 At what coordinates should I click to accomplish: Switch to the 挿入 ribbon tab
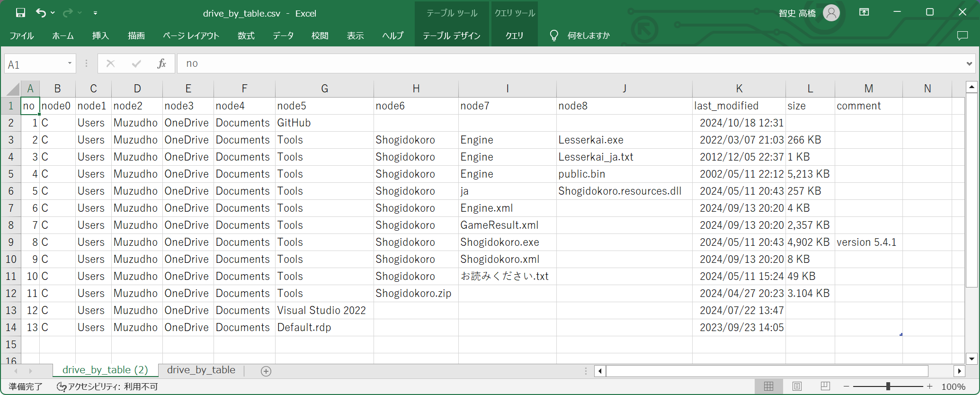(100, 36)
